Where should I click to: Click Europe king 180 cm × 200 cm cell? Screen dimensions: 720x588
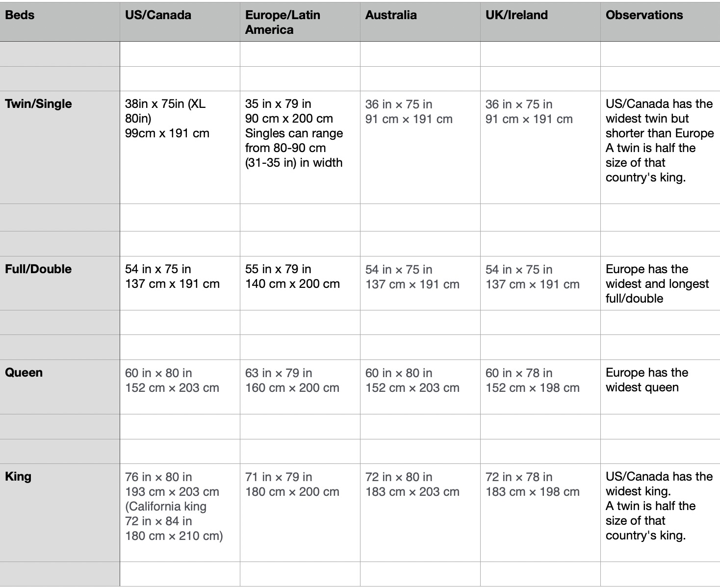pyautogui.click(x=300, y=512)
